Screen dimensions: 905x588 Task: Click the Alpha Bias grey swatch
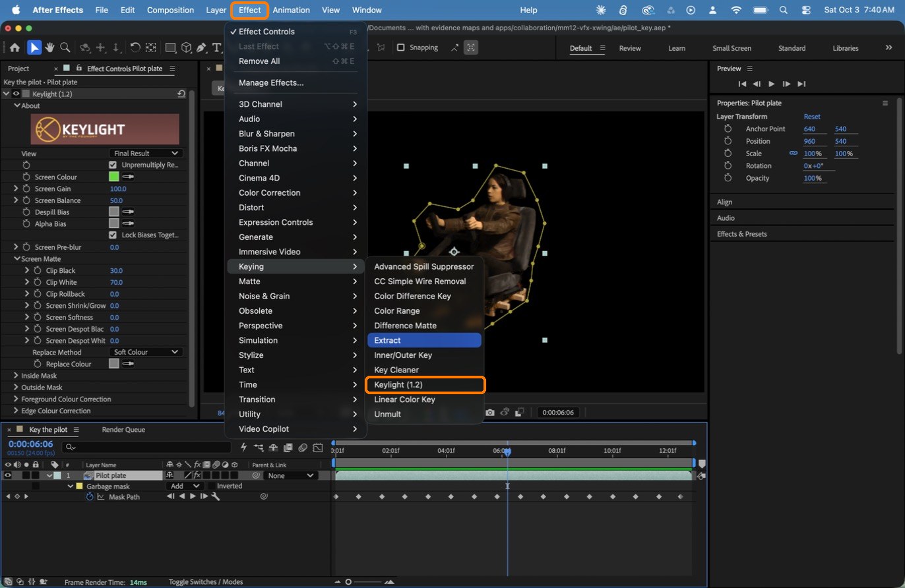[113, 224]
